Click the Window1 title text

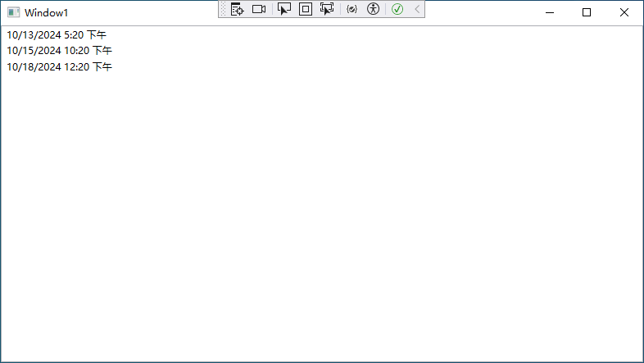[x=46, y=12]
